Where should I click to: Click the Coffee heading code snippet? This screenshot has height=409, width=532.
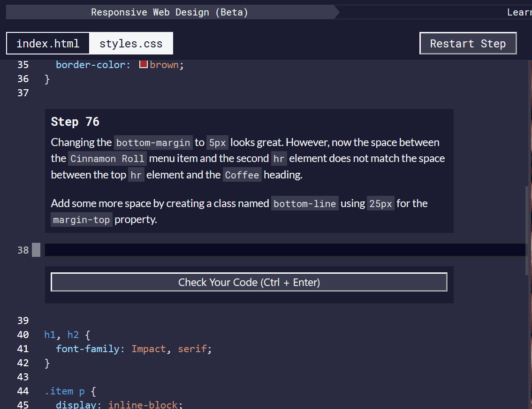click(x=242, y=174)
